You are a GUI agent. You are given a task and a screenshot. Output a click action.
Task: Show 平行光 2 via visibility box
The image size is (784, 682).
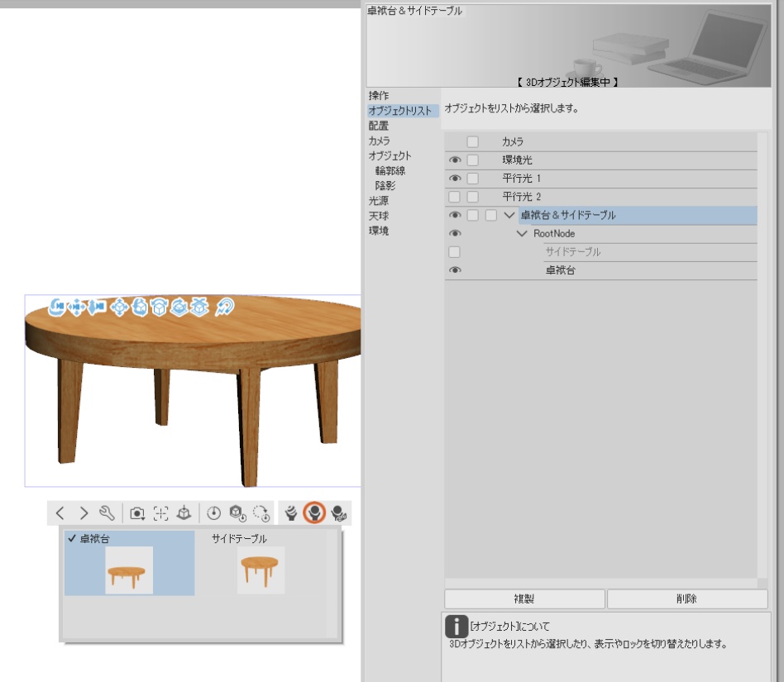454,197
